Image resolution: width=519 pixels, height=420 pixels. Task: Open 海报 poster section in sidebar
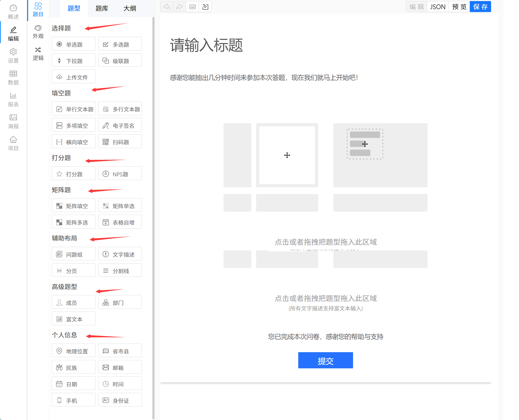pyautogui.click(x=13, y=121)
